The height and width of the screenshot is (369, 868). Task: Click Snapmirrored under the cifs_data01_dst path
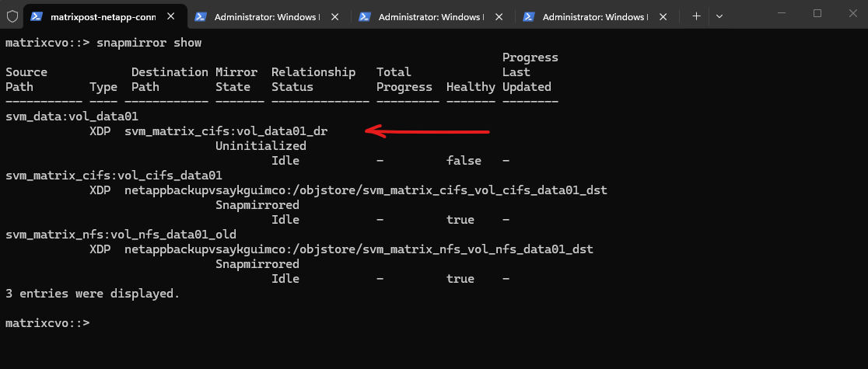pyautogui.click(x=257, y=204)
